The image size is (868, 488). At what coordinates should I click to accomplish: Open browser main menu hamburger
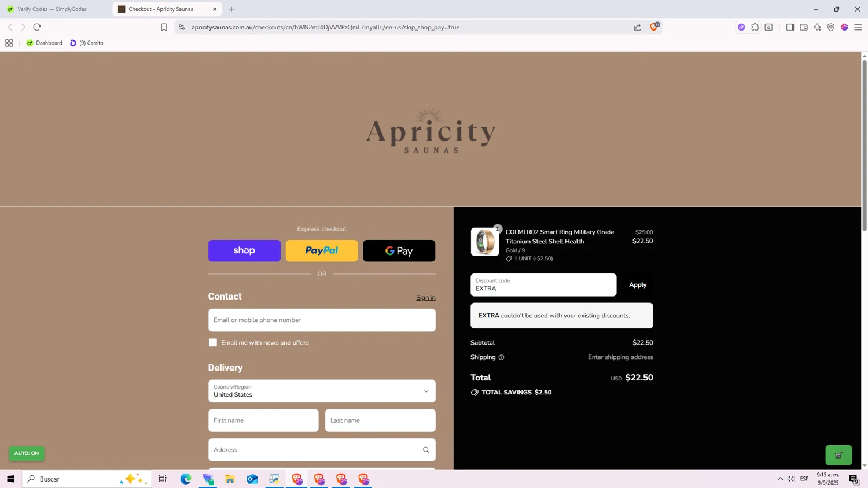pyautogui.click(x=858, y=27)
